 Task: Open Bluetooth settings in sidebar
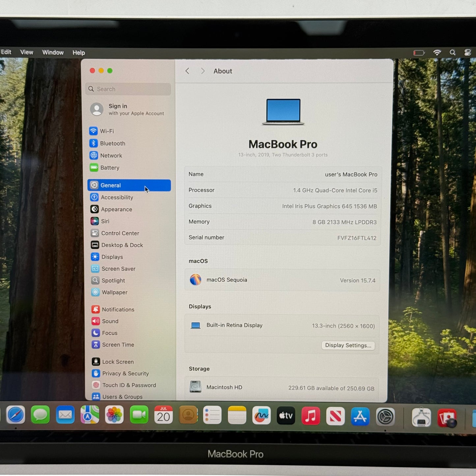pos(129,143)
